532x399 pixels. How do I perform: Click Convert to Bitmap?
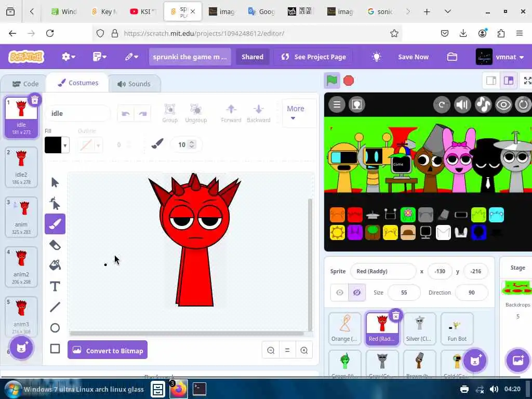click(108, 350)
